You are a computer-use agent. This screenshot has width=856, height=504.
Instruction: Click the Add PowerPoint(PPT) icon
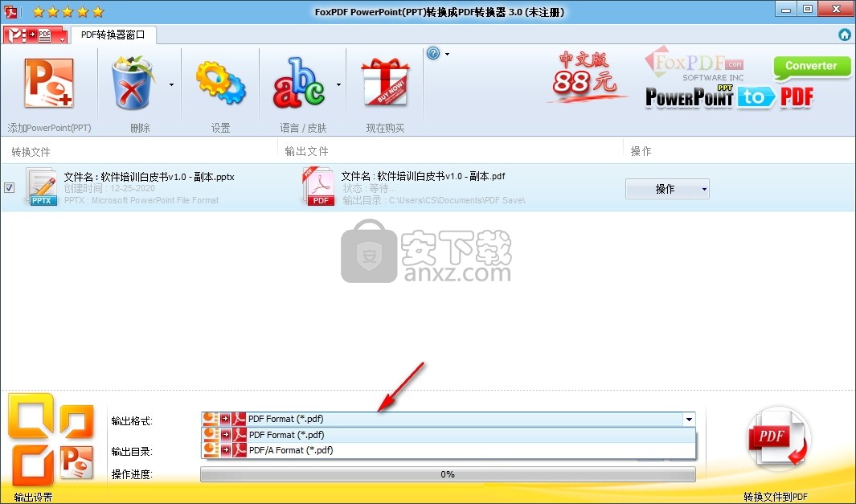48,83
